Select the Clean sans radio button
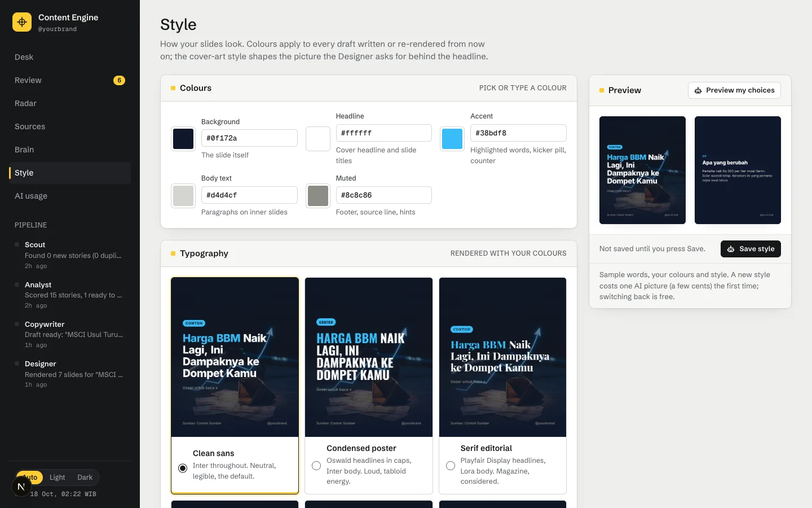812x508 pixels. (x=183, y=468)
